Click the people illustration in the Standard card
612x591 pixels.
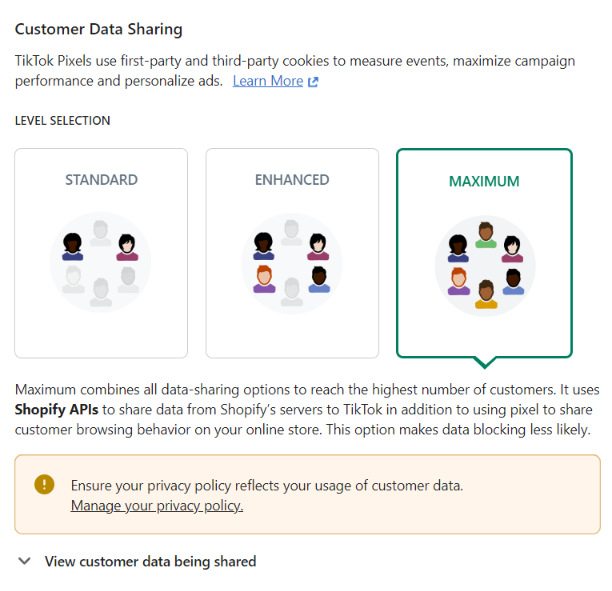click(101, 263)
